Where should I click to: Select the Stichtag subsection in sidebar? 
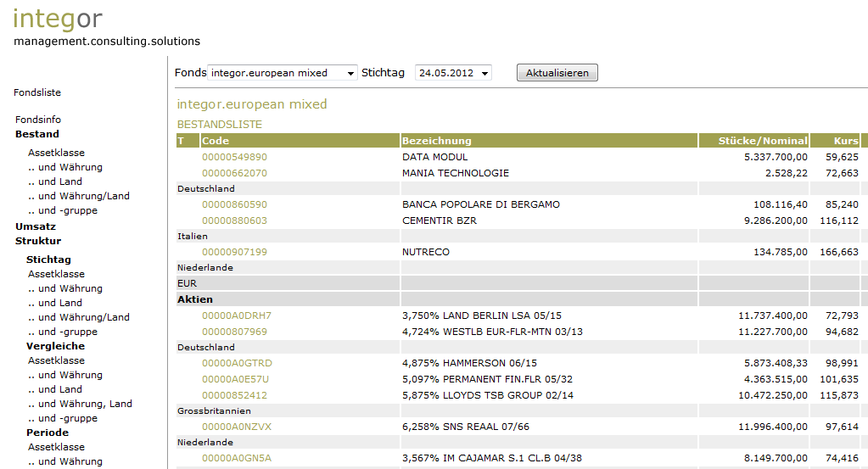[x=48, y=260]
